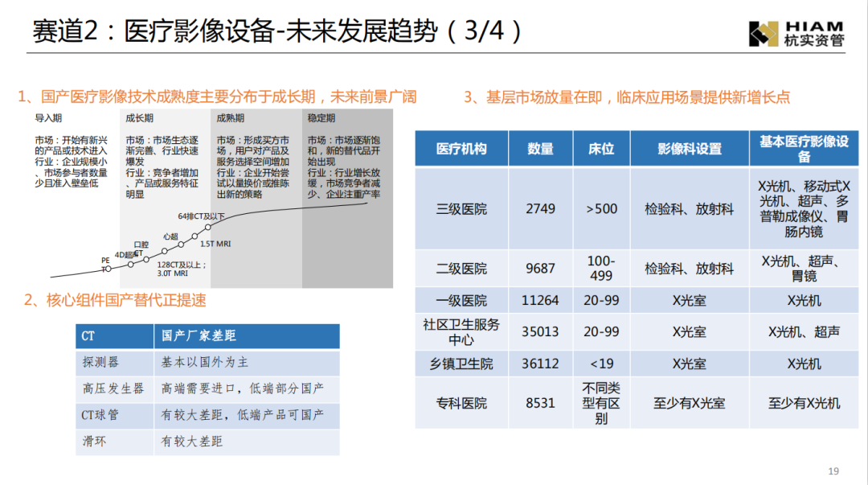Screen dimensions: 868x485
Task: Click the PE data point label on curve
Action: (x=105, y=261)
